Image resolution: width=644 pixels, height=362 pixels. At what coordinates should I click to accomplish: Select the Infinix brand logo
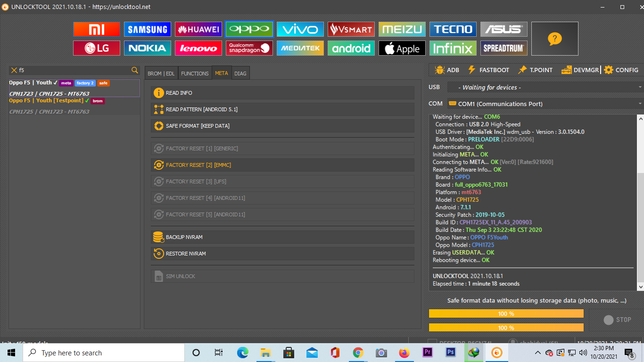[453, 48]
